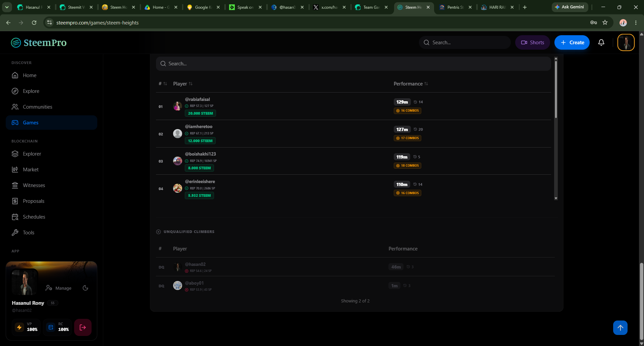Click 8.000 STEEM reward badge

[199, 168]
